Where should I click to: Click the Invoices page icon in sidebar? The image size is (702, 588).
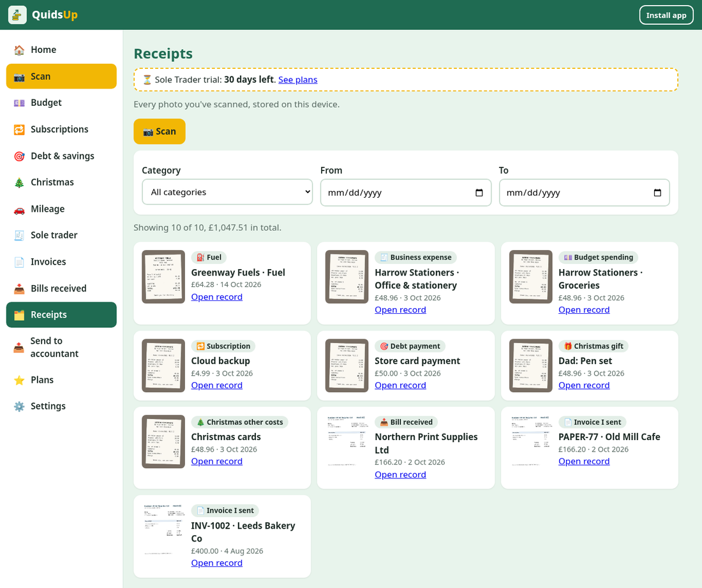pos(19,262)
